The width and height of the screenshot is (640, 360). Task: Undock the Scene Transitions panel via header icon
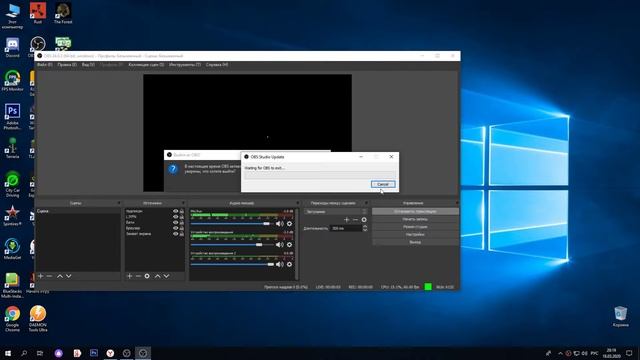click(x=366, y=203)
